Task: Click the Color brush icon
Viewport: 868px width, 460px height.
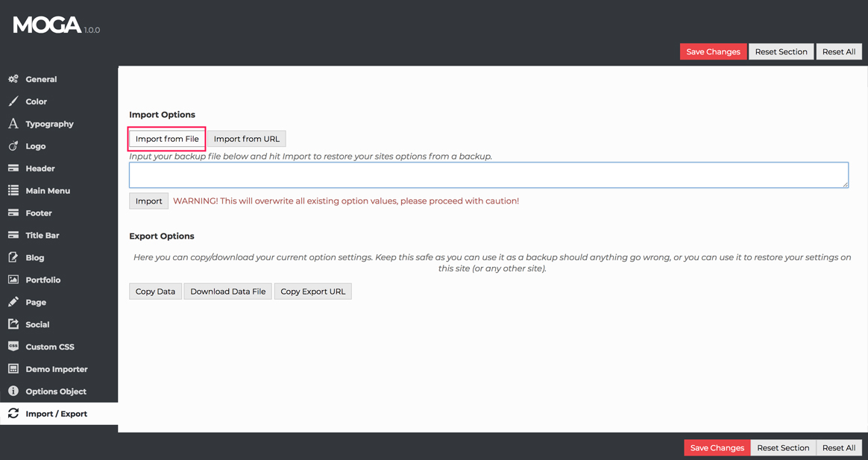Action: coord(13,101)
